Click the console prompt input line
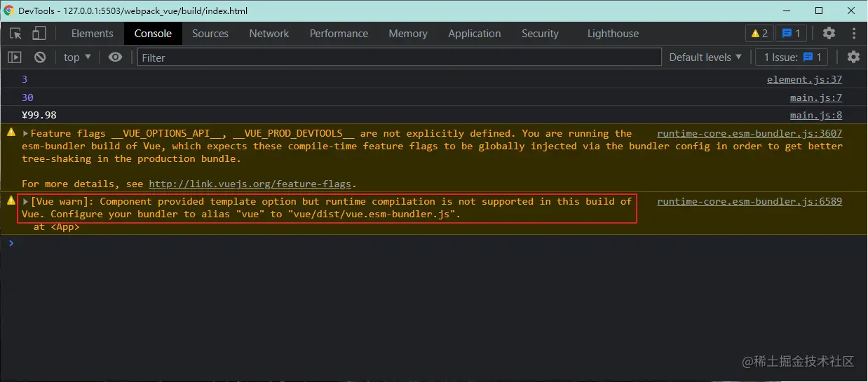Screen dimensions: 868x382 tap(434, 243)
